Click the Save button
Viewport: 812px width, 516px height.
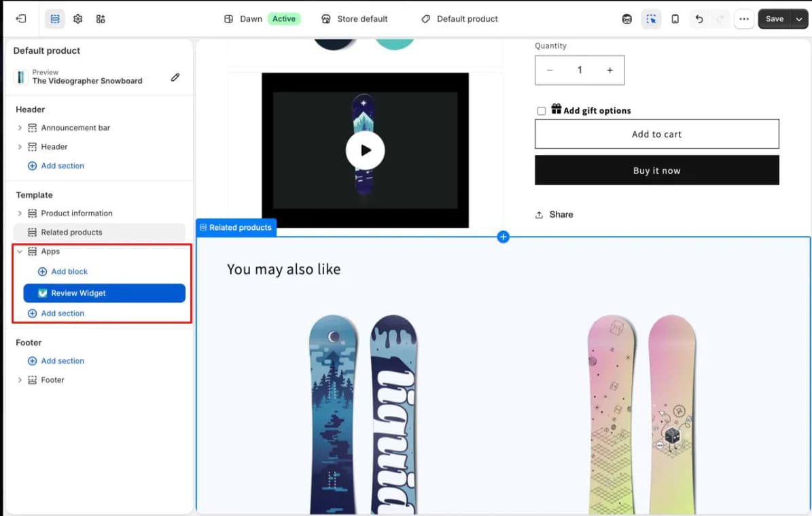[774, 19]
